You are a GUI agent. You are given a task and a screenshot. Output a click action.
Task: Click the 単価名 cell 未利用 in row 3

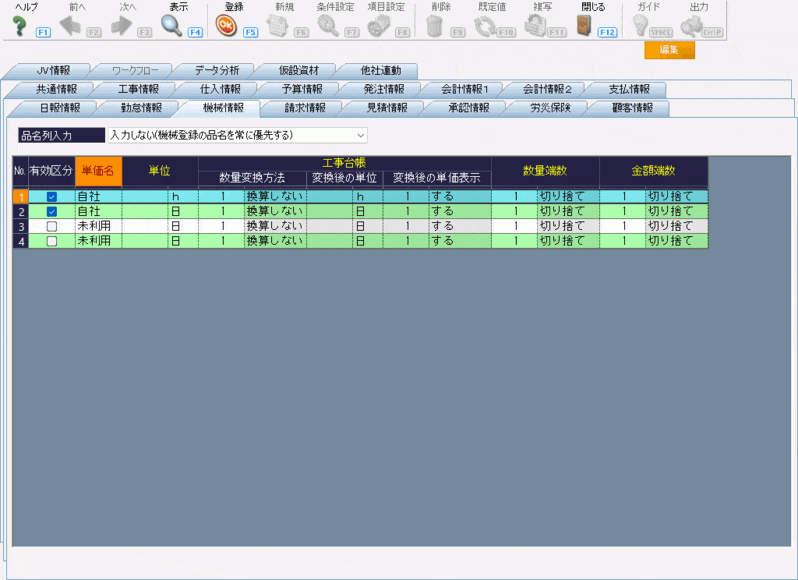(97, 227)
